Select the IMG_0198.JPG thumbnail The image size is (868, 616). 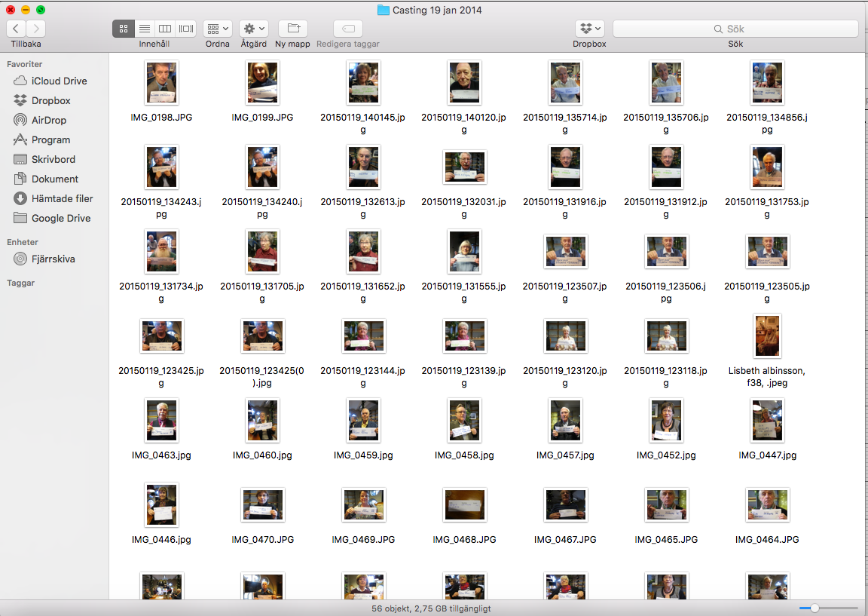(x=161, y=83)
